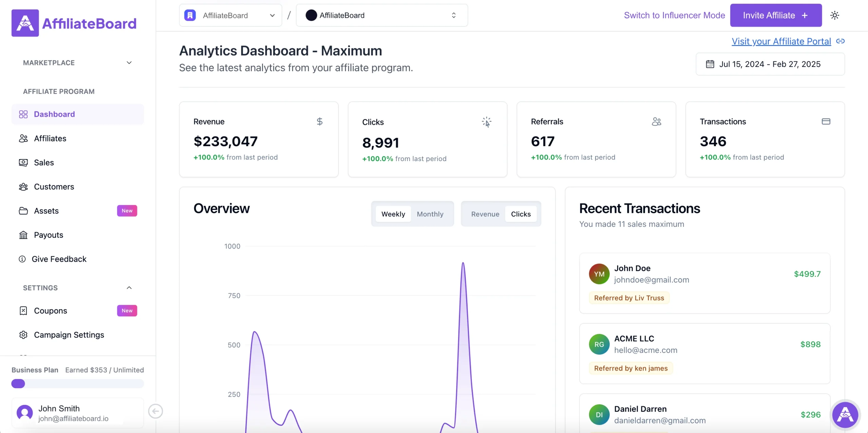Select the Clicks chart tab
This screenshot has height=433, width=868.
pos(521,214)
